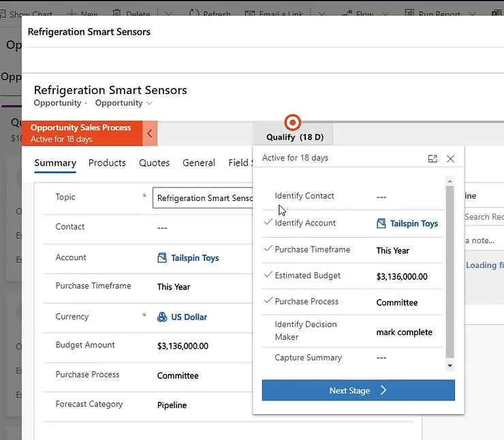Open Tailspin Toys link in stage flyout
Viewport: 504px width, 440px height.
pos(414,223)
